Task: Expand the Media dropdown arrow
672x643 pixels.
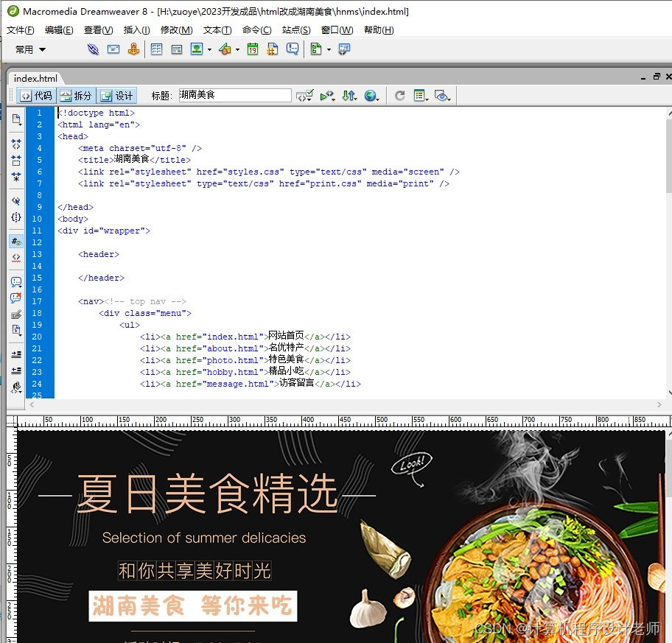Action: [237, 49]
